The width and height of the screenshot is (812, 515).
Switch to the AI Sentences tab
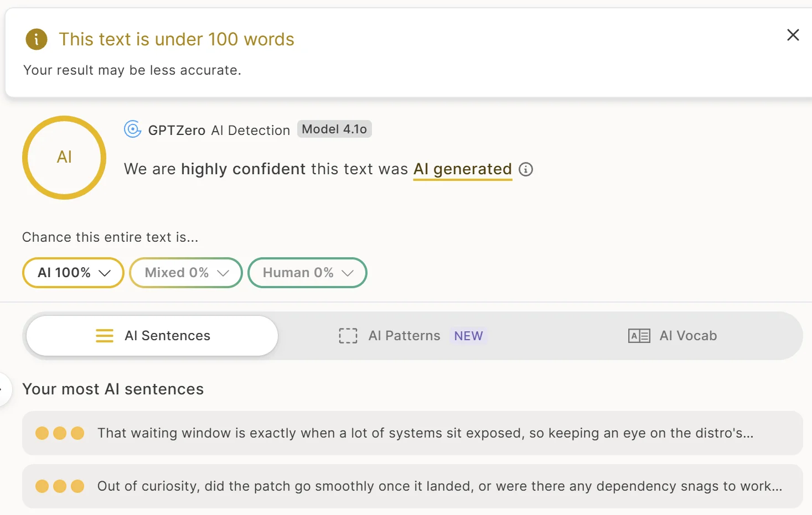[x=152, y=336]
